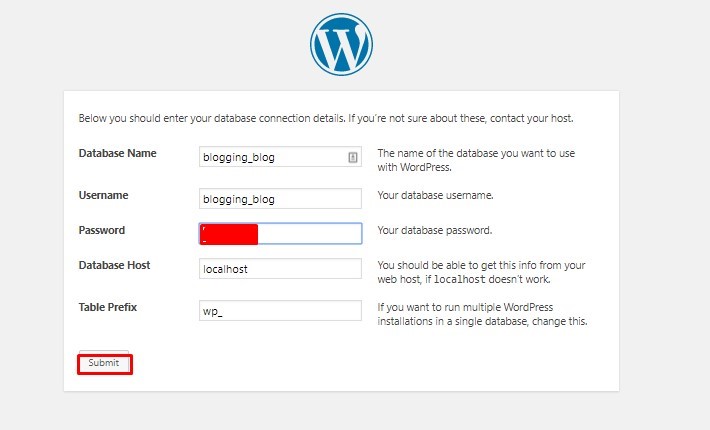Click the 'Your database password.' description
The width and height of the screenshot is (710, 430).
pyautogui.click(x=435, y=230)
